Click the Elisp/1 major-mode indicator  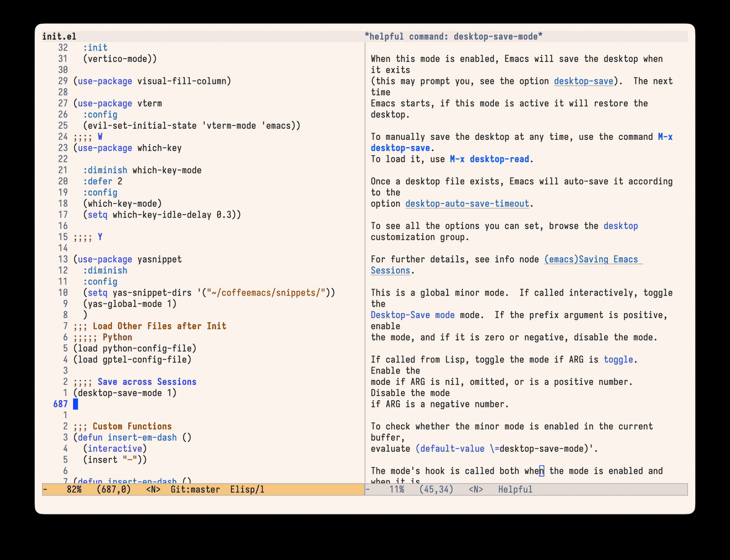[247, 489]
